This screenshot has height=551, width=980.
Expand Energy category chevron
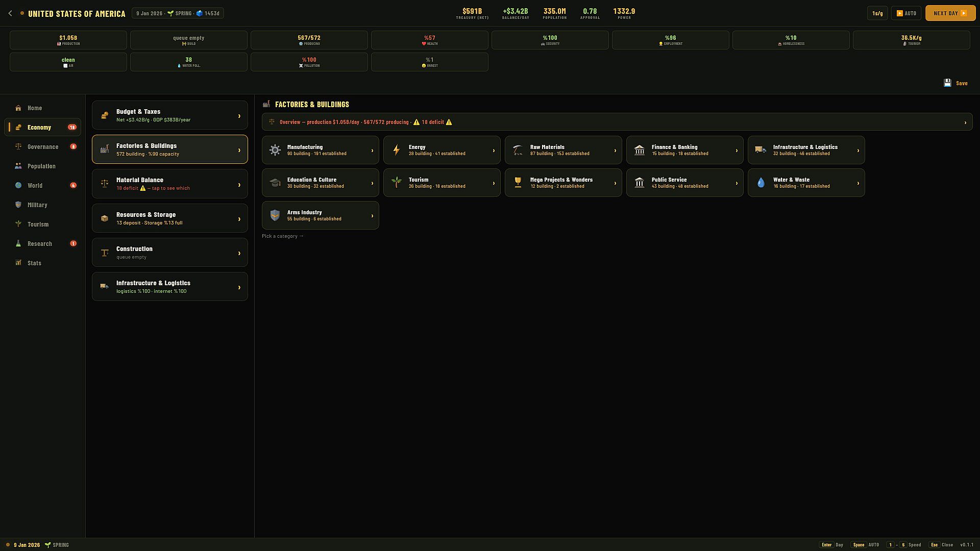click(494, 151)
